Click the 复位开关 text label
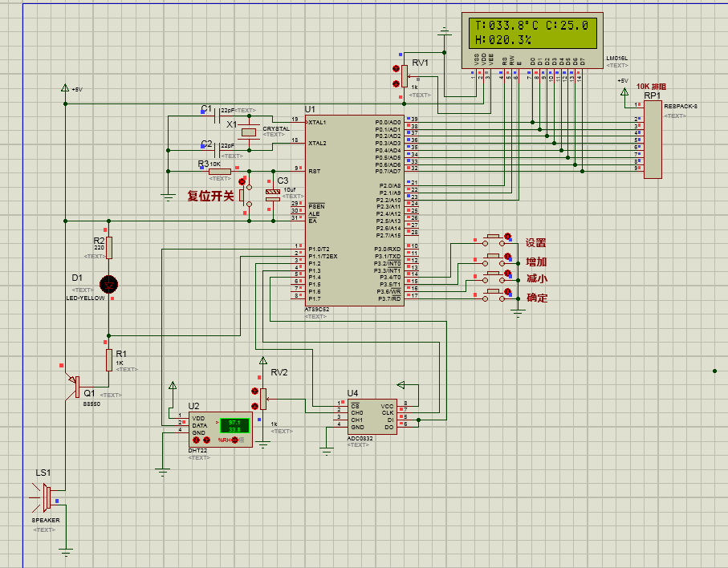Screen dimensions: 728x568 pyautogui.click(x=211, y=196)
